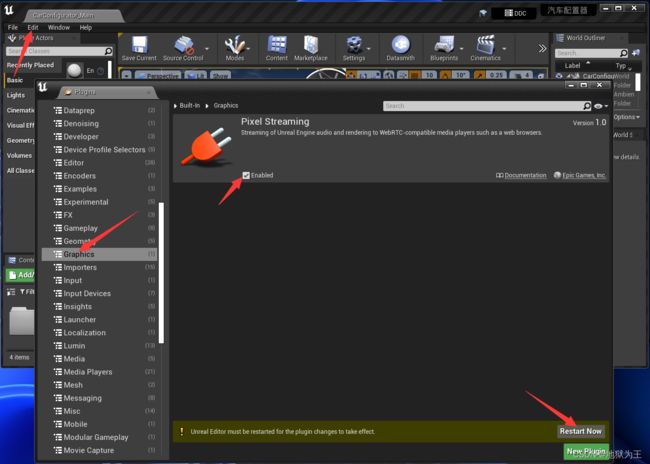Viewport: 650px width, 464px height.
Task: Click the World Outliner search field
Action: tap(592, 53)
